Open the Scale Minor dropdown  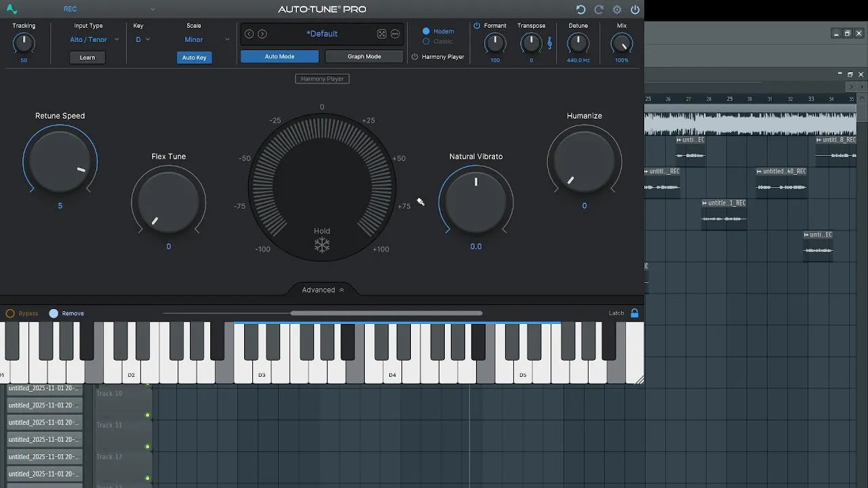point(206,40)
